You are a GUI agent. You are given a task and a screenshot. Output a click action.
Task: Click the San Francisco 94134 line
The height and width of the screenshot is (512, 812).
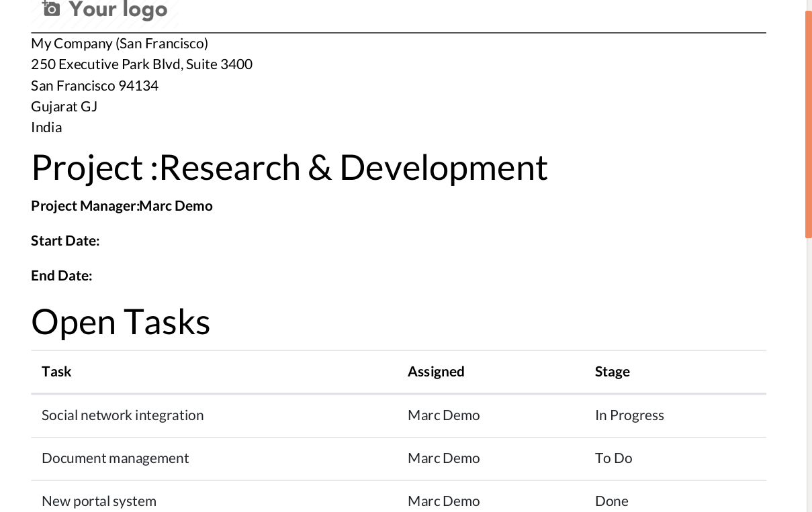click(x=95, y=86)
